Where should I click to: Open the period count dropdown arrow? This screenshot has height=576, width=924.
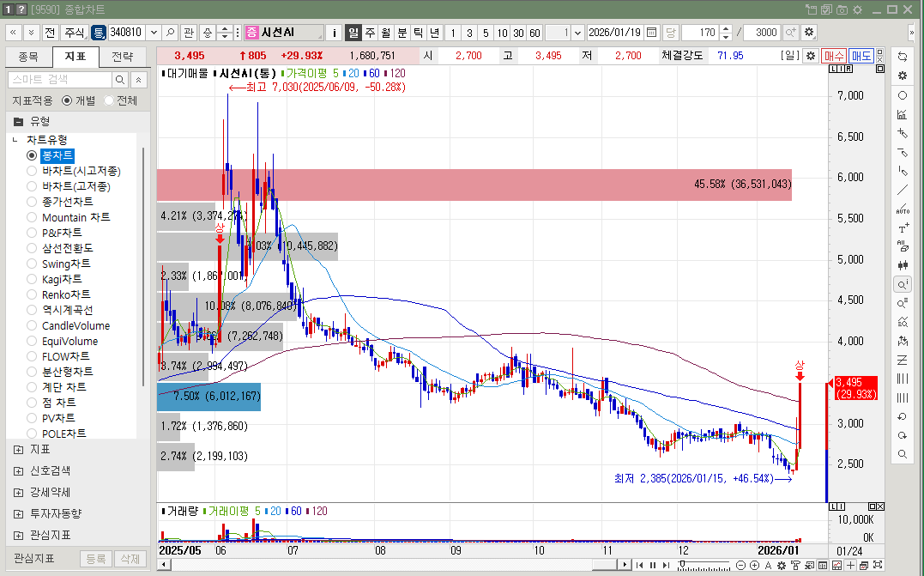point(577,33)
